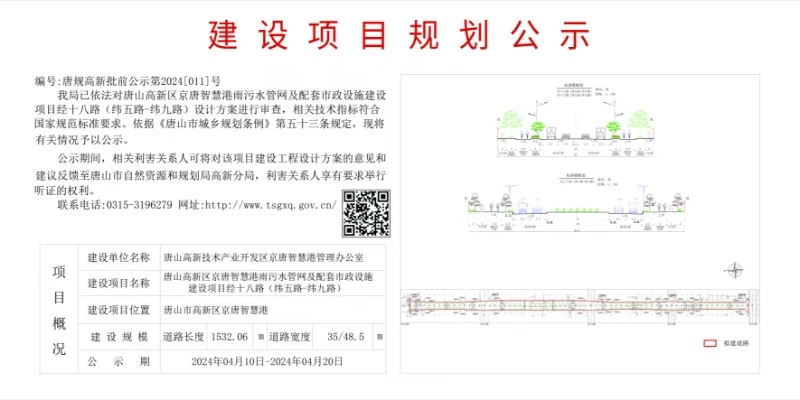Click the north arrow compass symbol
Screen dimensions: 800x400
pyautogui.click(x=737, y=270)
